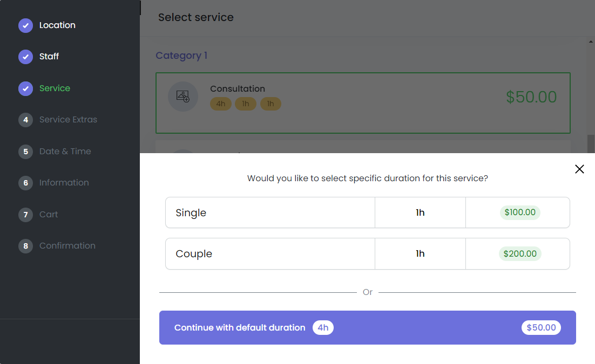Screen dimensions: 595x364
Task: Click the Date & Time step number icon
Action: tap(25, 152)
